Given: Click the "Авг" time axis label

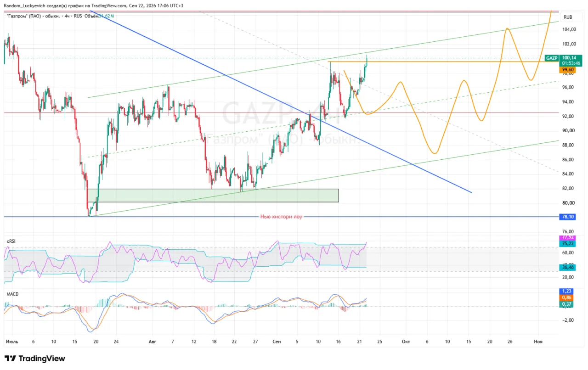Looking at the screenshot, I should (x=153, y=342).
